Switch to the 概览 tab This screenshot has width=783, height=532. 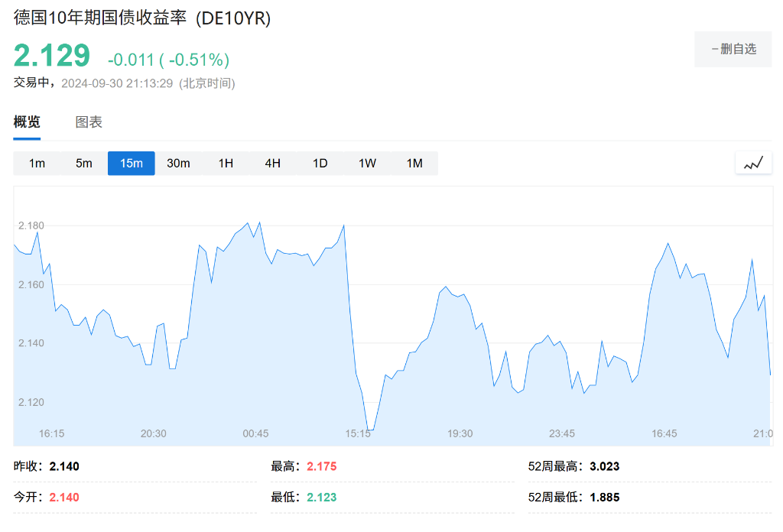click(x=27, y=122)
